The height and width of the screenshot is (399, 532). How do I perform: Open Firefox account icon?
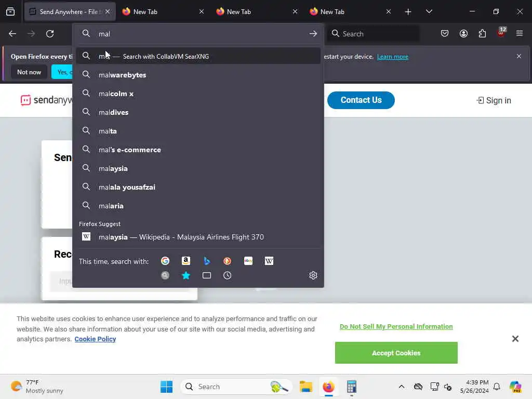tap(463, 34)
